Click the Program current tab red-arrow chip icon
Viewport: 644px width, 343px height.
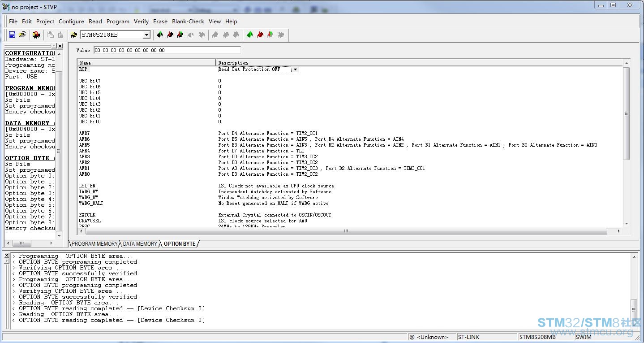tap(170, 35)
